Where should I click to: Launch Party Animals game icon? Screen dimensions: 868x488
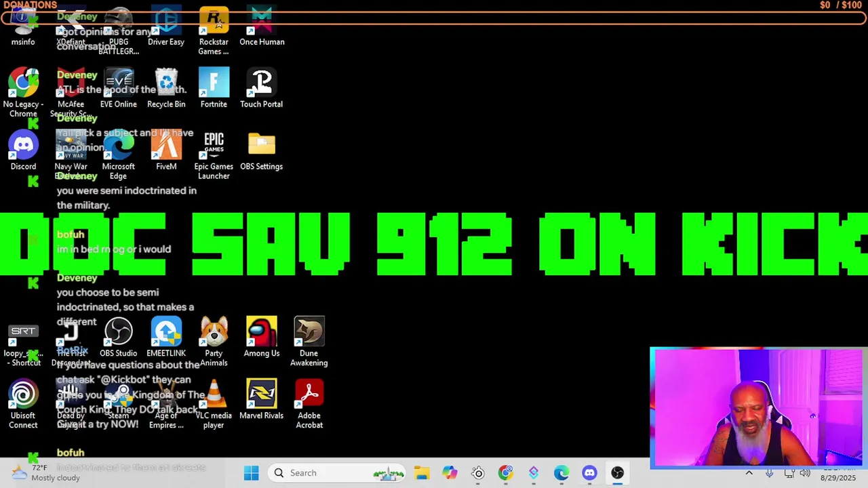tap(214, 342)
